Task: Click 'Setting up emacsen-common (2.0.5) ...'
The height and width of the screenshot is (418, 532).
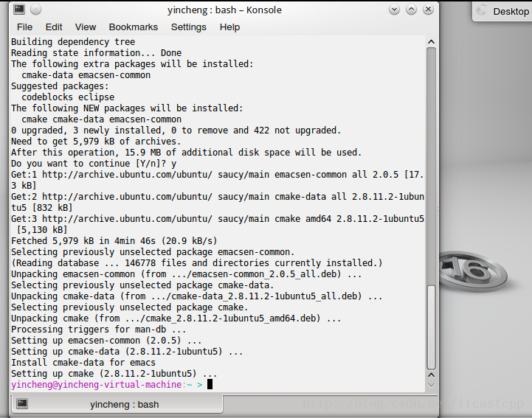Action: [106, 341]
